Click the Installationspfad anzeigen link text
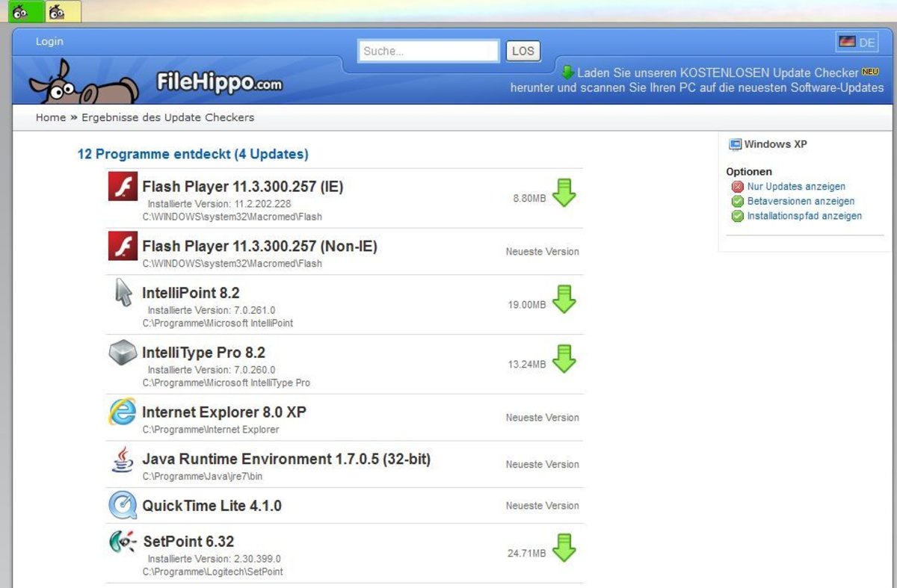This screenshot has height=588, width=897. (804, 216)
